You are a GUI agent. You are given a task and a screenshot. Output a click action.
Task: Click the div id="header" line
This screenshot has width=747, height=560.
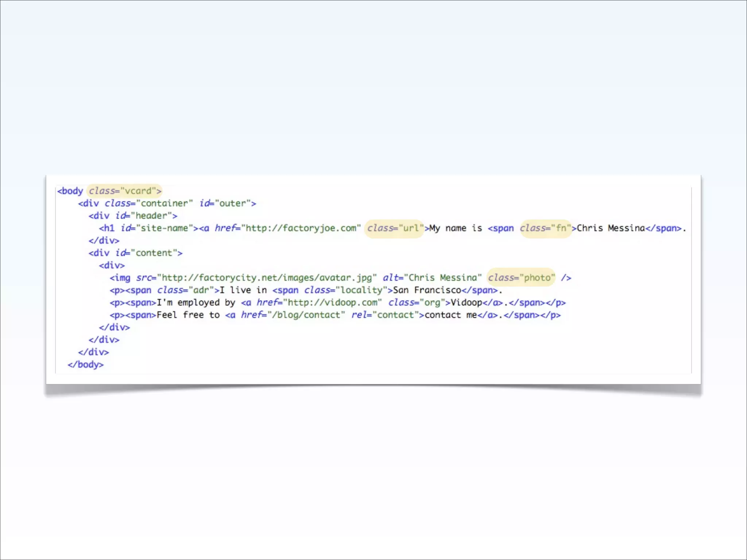click(133, 216)
